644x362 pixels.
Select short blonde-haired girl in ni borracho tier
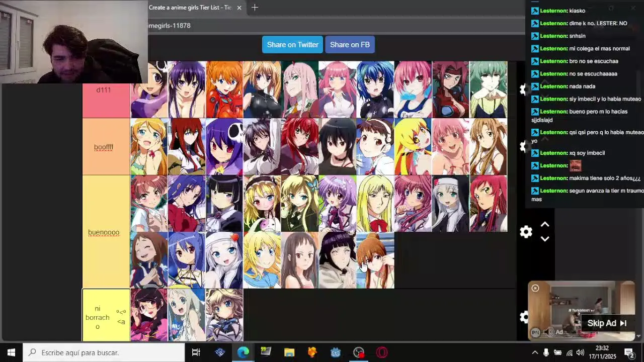(x=224, y=315)
